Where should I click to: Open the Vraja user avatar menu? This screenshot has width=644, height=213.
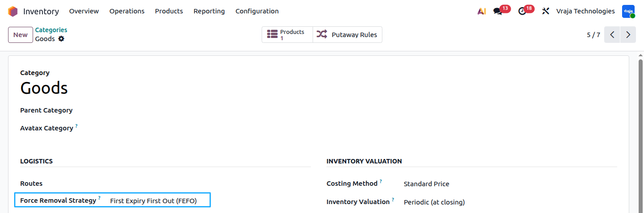tap(628, 11)
